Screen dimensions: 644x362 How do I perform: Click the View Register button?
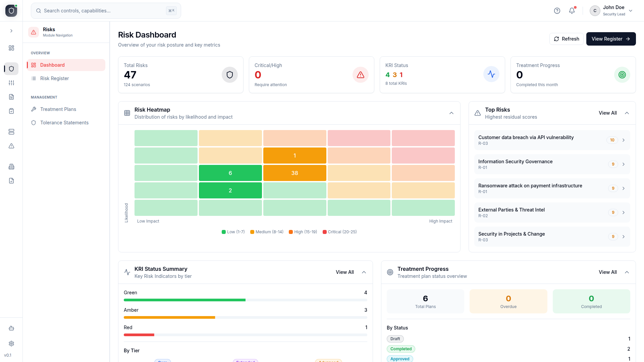point(611,39)
